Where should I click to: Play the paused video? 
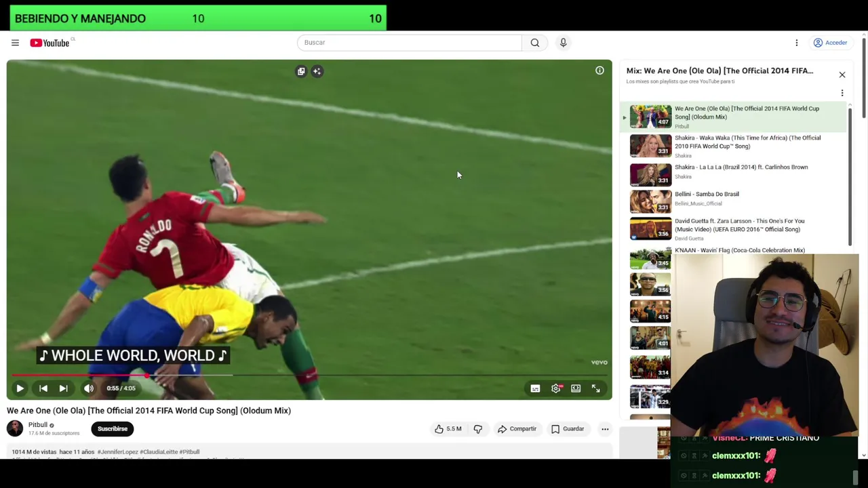20,388
